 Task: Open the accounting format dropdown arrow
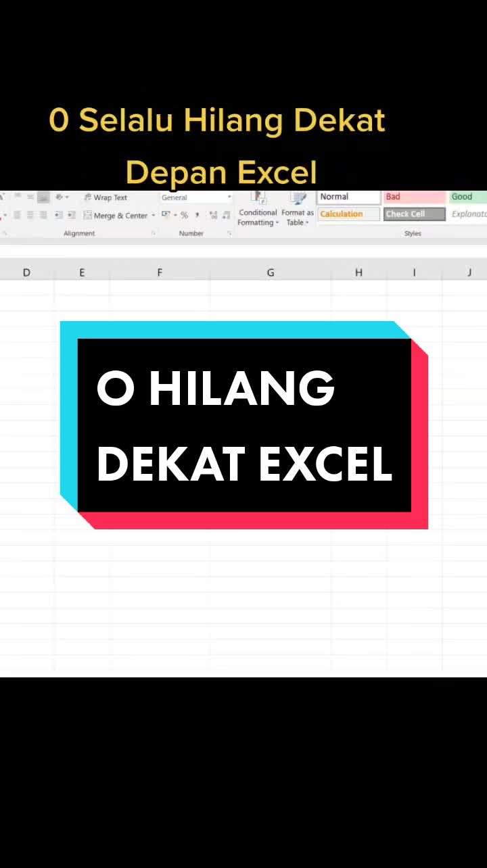coord(175,215)
